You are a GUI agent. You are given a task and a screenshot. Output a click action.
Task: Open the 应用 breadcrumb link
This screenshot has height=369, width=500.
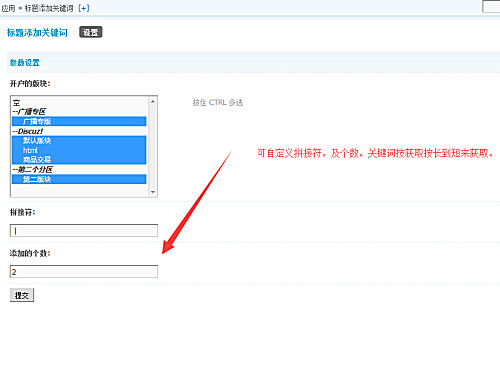[x=8, y=8]
